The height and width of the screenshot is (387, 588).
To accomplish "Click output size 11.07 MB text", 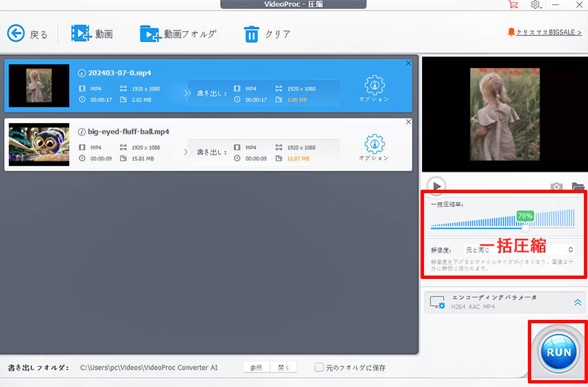I will [x=299, y=159].
